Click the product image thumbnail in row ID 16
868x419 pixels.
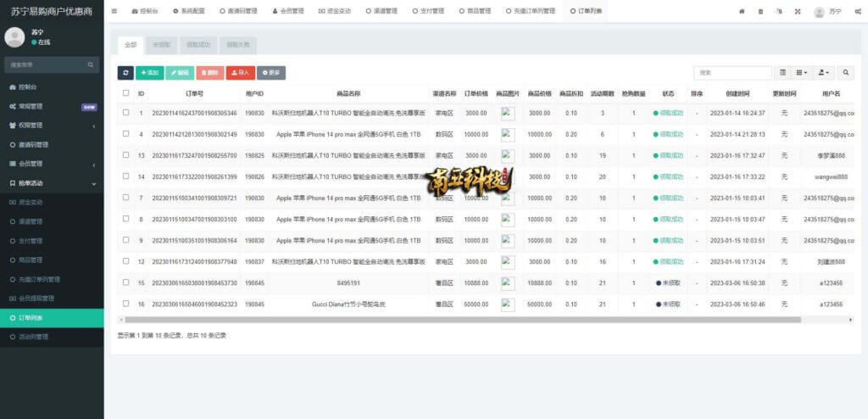(508, 304)
